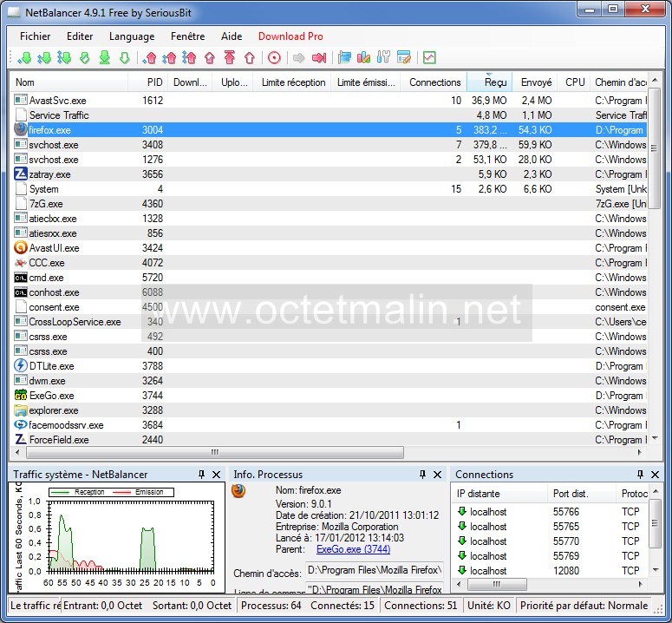Click process list vertical scrollbar down arrow
672x623 pixels.
coord(655,438)
